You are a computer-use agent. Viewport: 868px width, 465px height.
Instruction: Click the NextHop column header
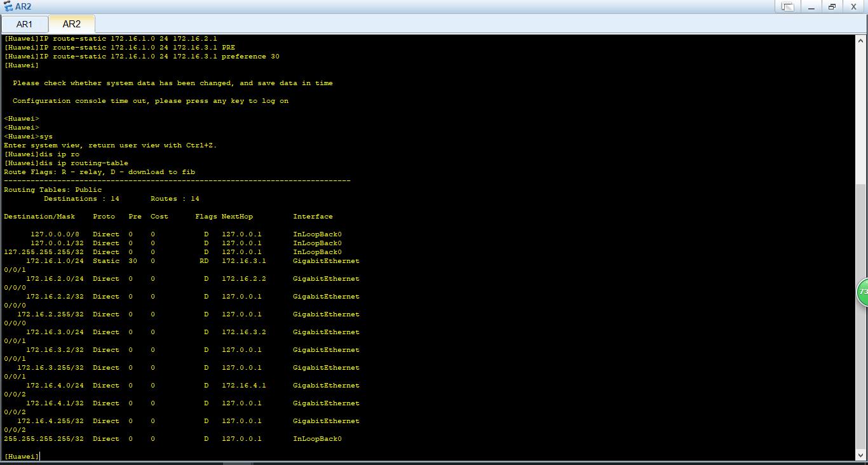[x=237, y=217]
